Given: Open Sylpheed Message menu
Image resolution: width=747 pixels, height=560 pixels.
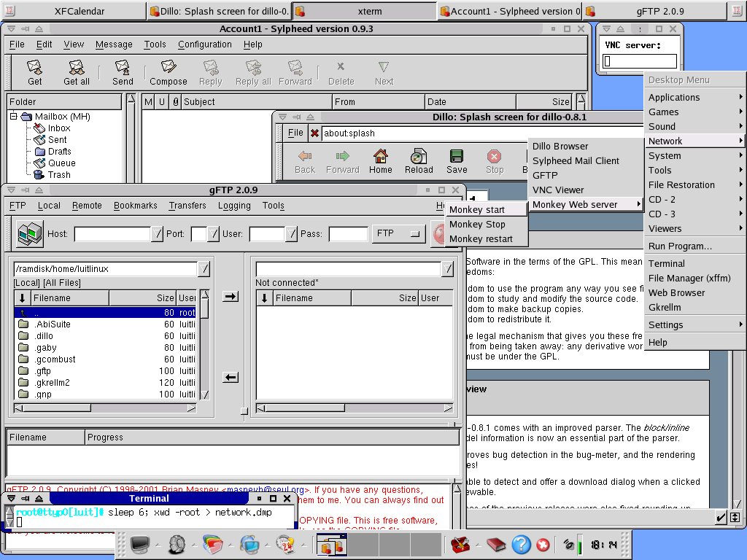Looking at the screenshot, I should coord(114,44).
